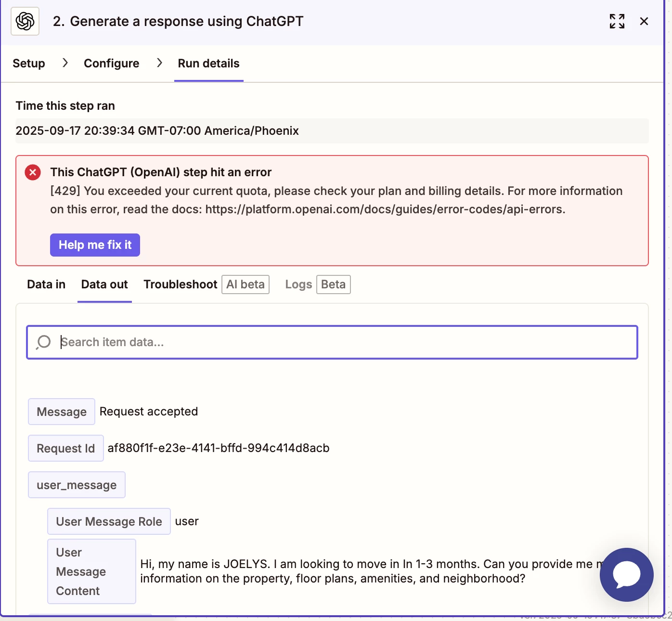Close the ChatGPT step panel

coord(644,21)
